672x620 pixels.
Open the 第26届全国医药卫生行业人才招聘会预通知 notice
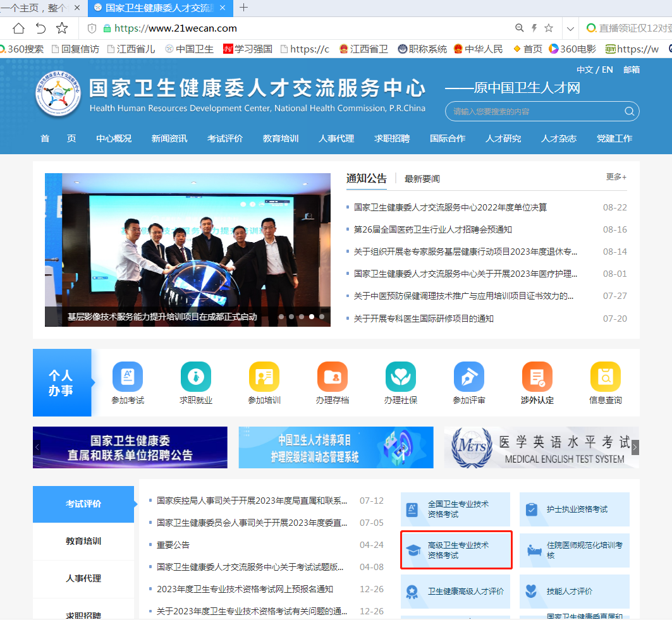tap(433, 229)
